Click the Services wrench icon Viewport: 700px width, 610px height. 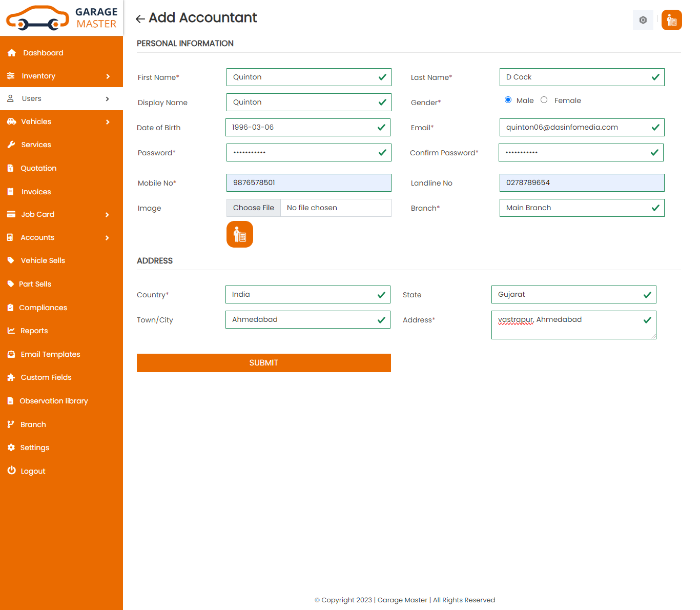click(x=11, y=145)
